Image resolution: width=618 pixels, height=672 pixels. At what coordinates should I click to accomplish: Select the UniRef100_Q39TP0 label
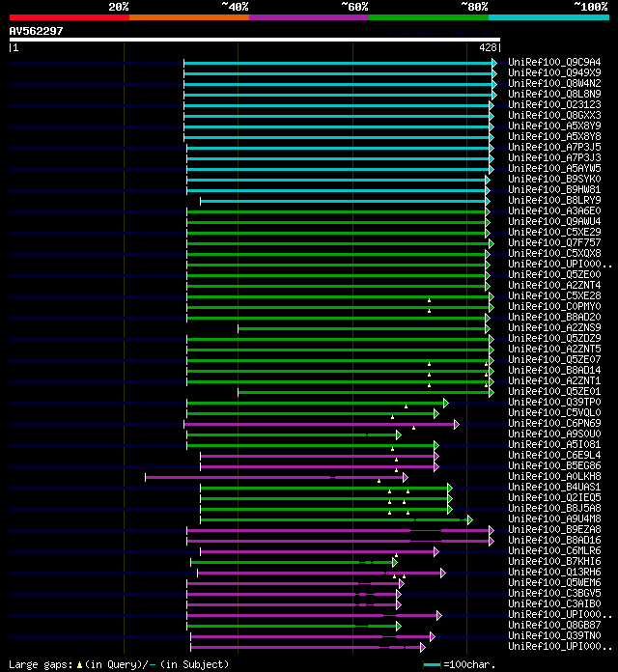pos(554,402)
